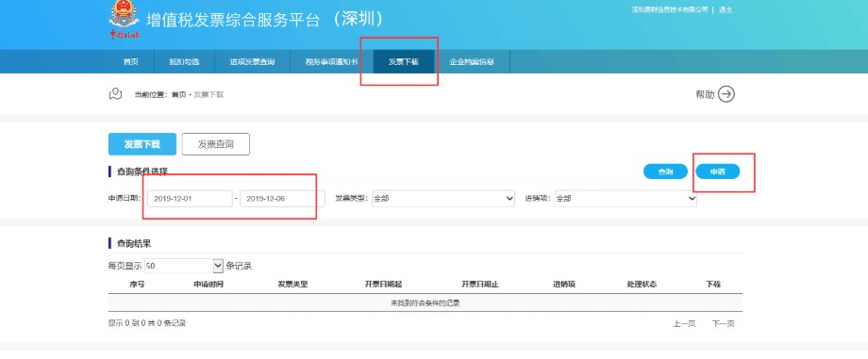Click the 下一页 next page link
The width and height of the screenshot is (868, 359).
[723, 324]
